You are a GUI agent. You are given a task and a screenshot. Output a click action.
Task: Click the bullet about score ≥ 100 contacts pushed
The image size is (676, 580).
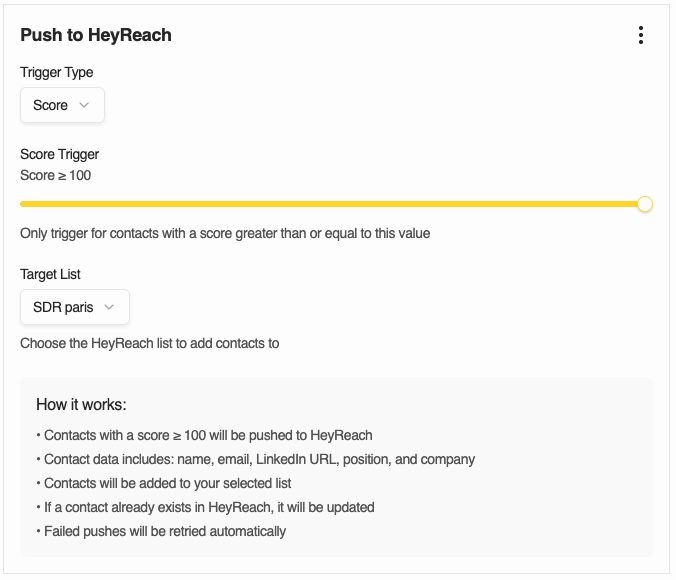pyautogui.click(x=204, y=435)
